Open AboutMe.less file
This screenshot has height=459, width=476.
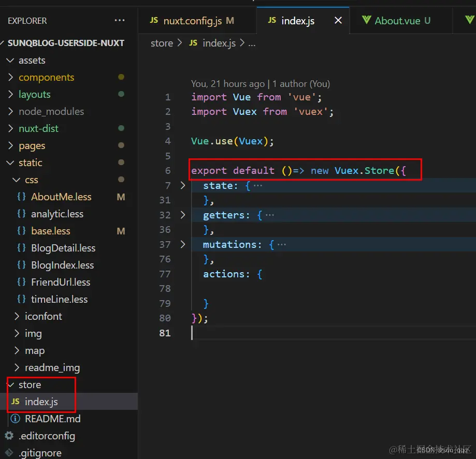click(61, 197)
